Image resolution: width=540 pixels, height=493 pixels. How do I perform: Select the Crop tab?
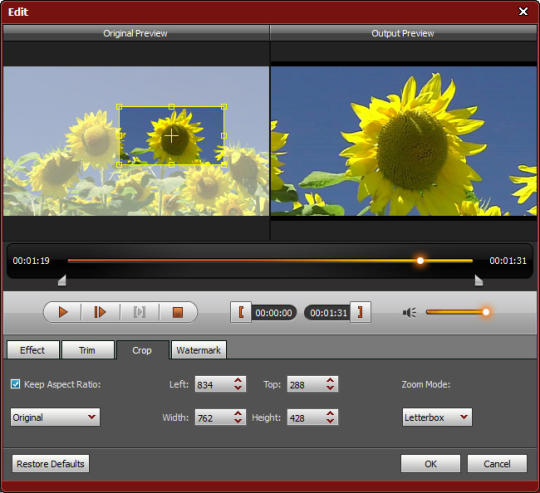[142, 350]
